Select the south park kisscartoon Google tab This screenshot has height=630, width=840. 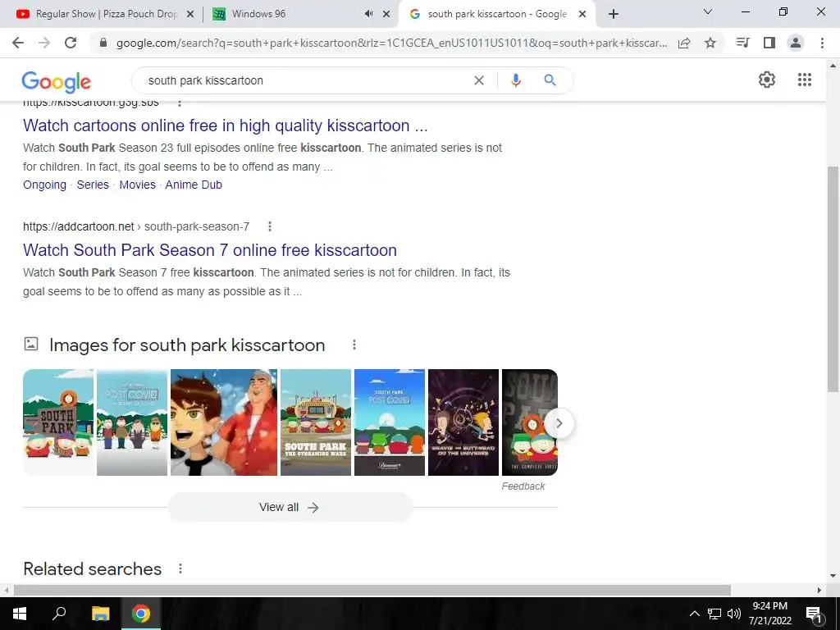coord(496,14)
